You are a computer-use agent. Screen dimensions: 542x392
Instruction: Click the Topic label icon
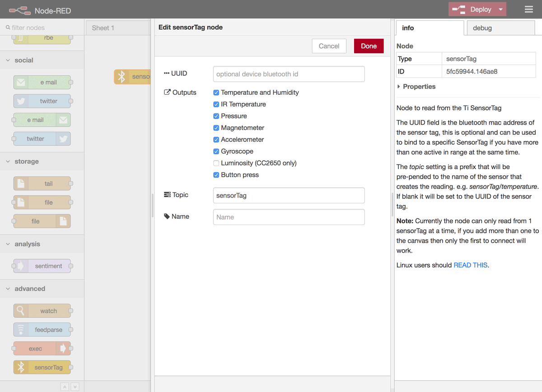pyautogui.click(x=167, y=195)
